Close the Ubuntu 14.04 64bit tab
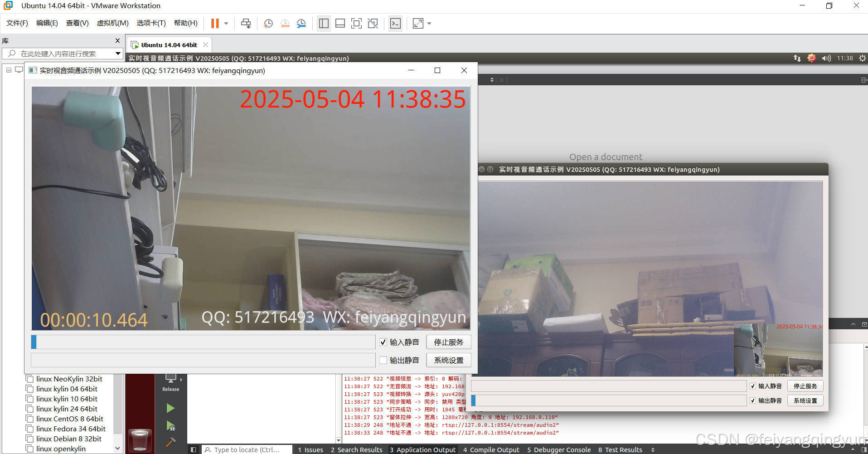The image size is (868, 454). [x=205, y=44]
